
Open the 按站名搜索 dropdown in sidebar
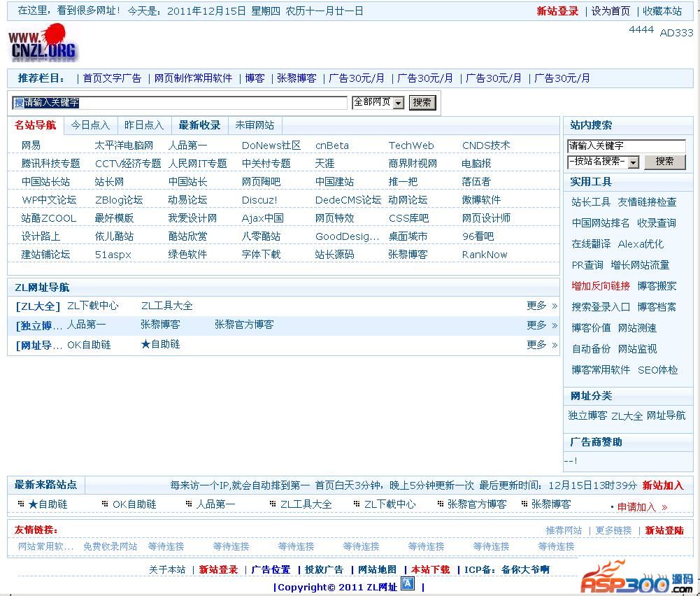coord(603,162)
